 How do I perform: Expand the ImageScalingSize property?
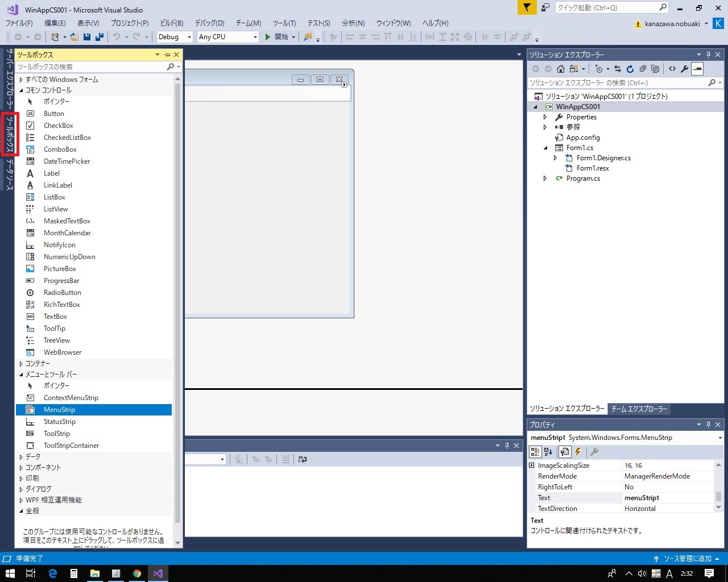tap(532, 465)
